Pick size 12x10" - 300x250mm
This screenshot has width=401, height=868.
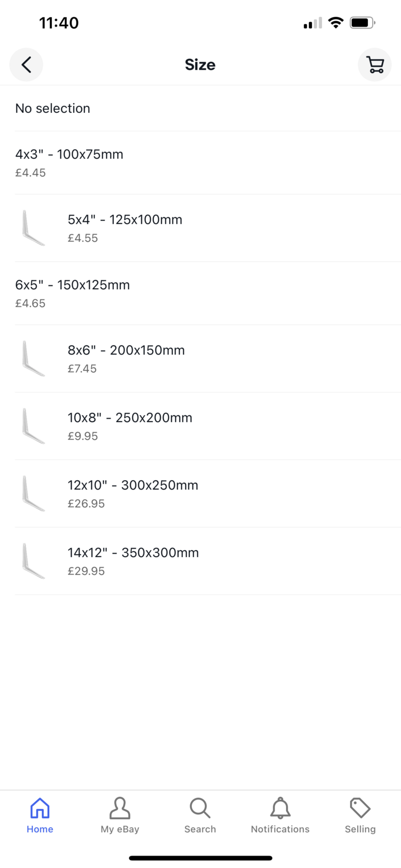coord(133,493)
